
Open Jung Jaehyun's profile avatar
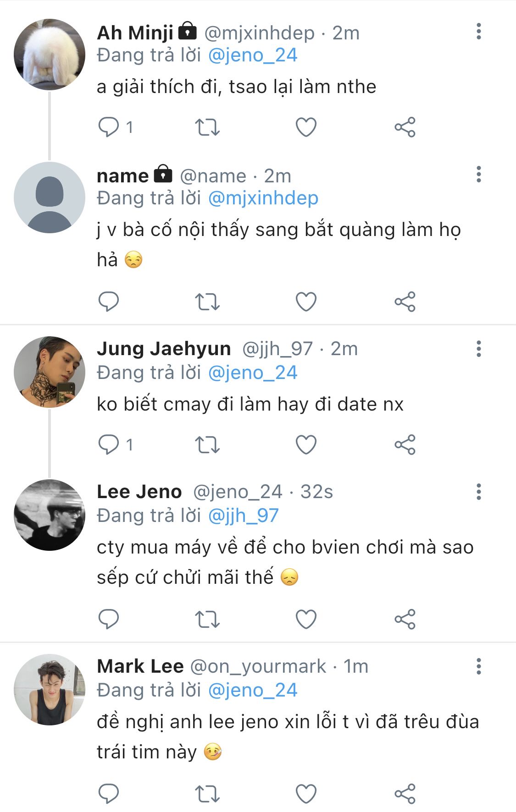pyautogui.click(x=50, y=372)
